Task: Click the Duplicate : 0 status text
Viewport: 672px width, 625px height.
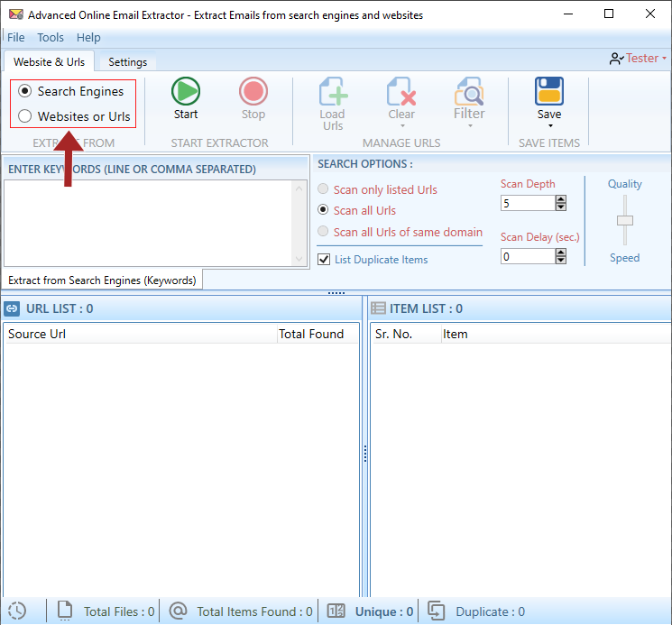Action: pos(491,611)
